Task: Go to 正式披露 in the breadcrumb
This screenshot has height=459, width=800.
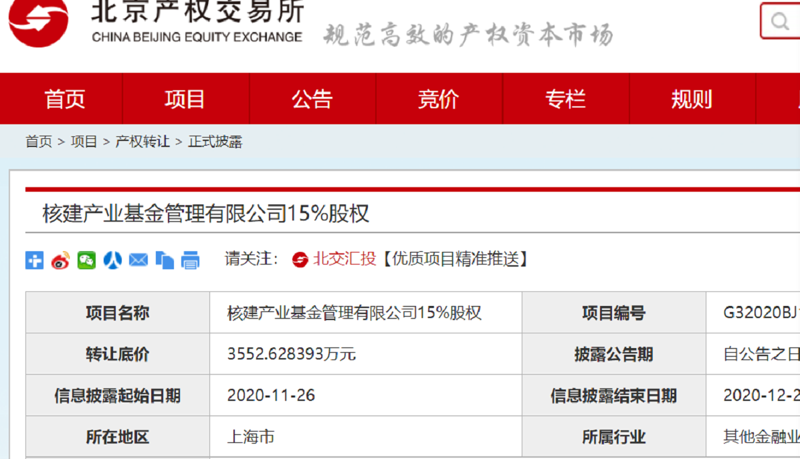Action: pos(215,141)
